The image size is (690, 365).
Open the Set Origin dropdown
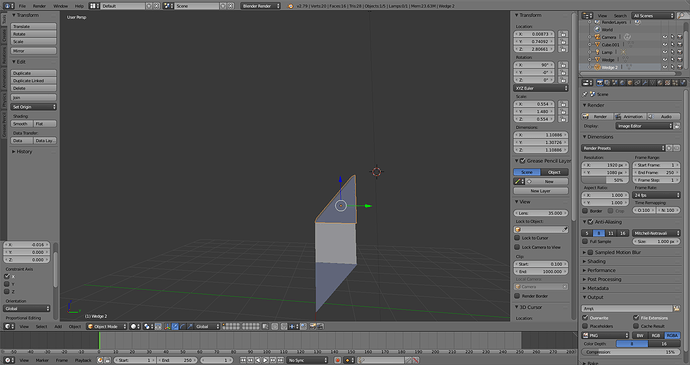[x=34, y=107]
